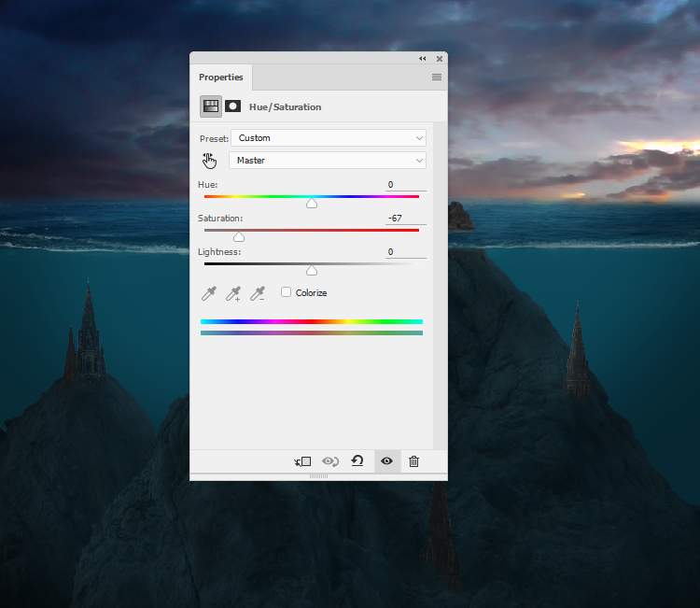Click the Hue label
This screenshot has height=608, width=700.
coord(207,185)
